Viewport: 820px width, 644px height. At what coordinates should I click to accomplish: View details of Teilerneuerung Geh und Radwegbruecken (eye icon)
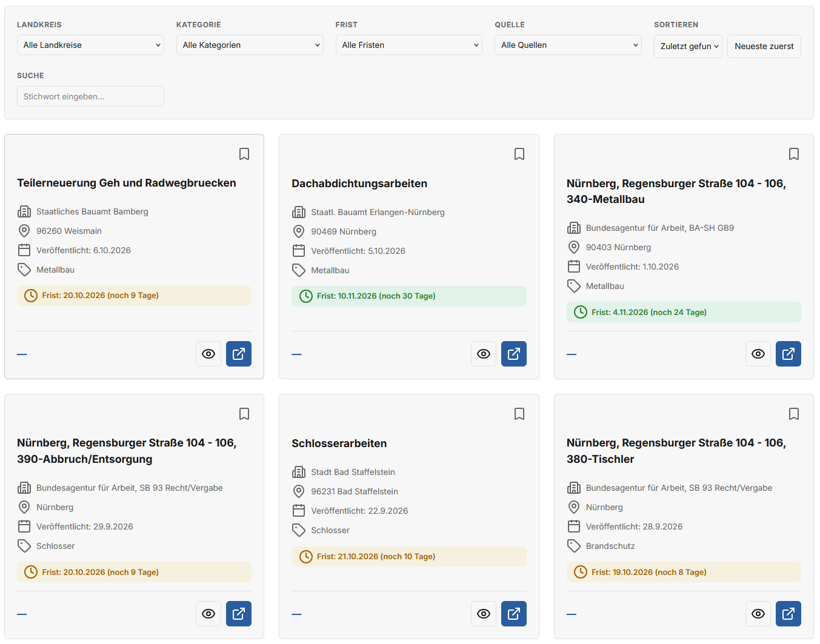(x=208, y=354)
